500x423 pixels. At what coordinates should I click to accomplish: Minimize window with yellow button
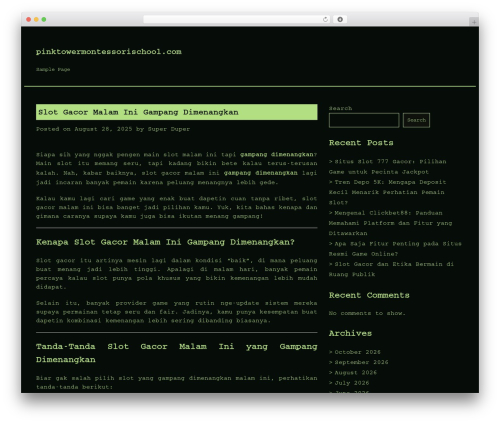point(36,19)
